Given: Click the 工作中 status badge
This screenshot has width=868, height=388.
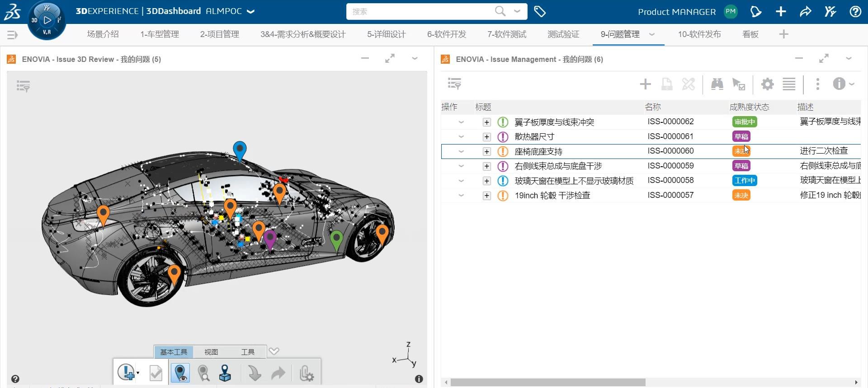Looking at the screenshot, I should (x=745, y=181).
